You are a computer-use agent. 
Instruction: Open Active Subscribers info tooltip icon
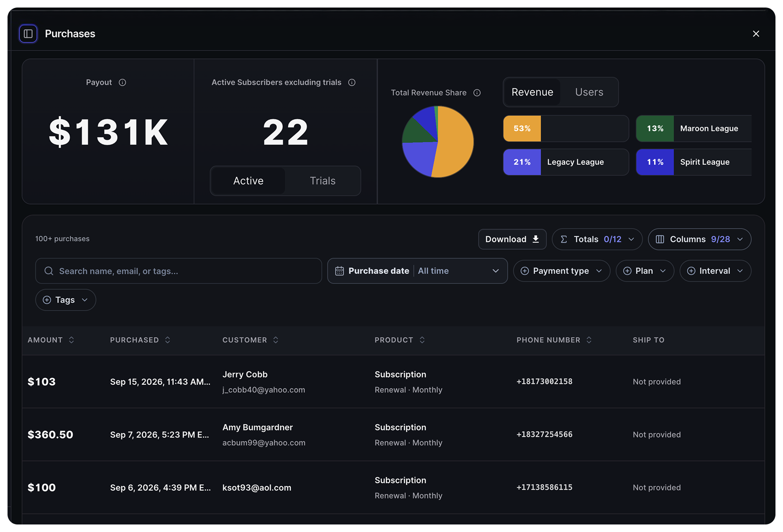[x=352, y=82]
